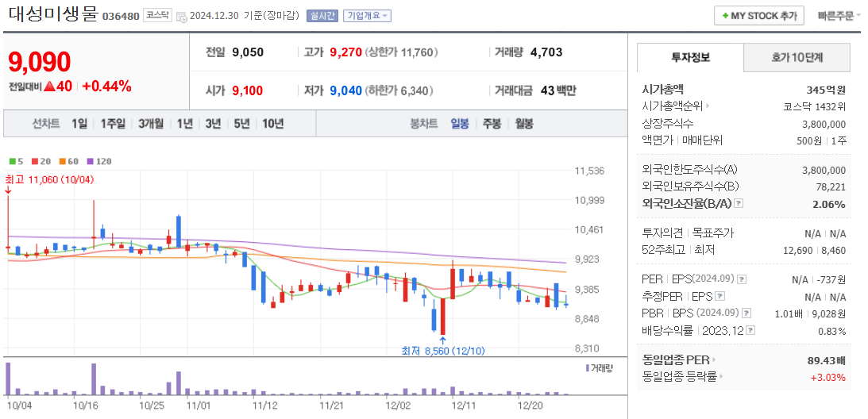Toggle the 60-day moving average legend

pyautogui.click(x=68, y=162)
